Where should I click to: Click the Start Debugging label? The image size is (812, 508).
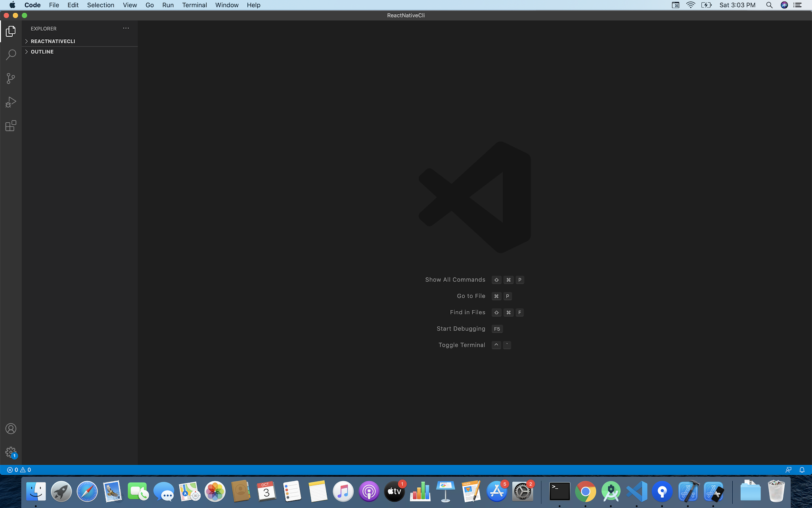pyautogui.click(x=461, y=329)
